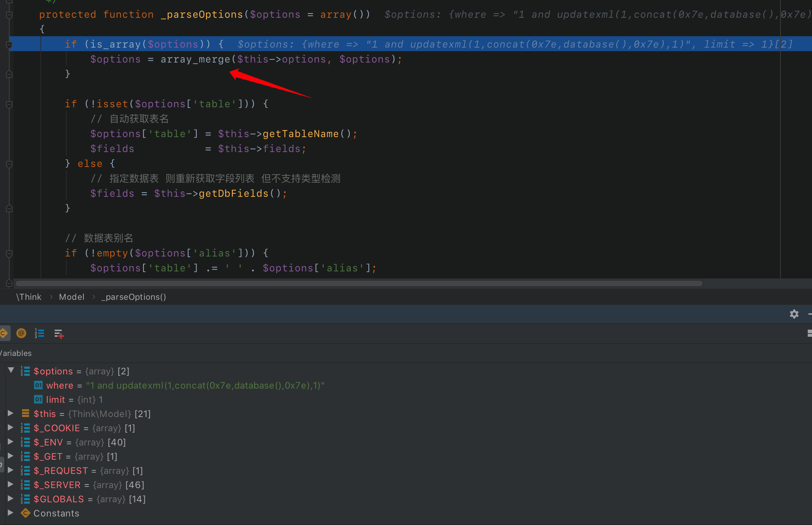
Task: Open the Model breadcrumb item
Action: point(72,297)
